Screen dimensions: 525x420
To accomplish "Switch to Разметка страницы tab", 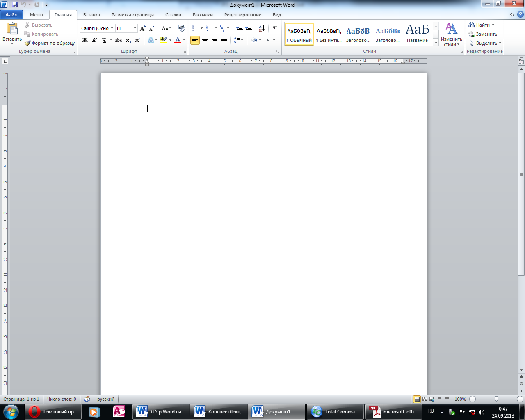I will pos(132,15).
